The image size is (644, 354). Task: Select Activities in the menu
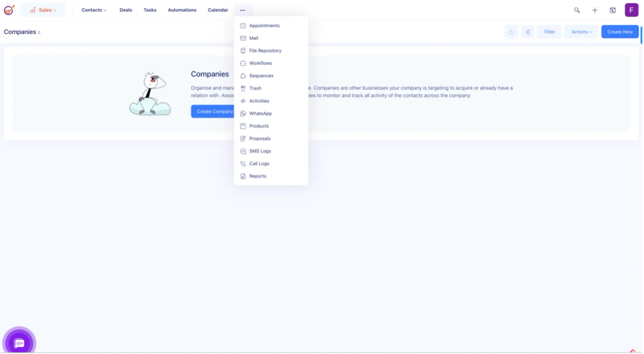point(271,101)
